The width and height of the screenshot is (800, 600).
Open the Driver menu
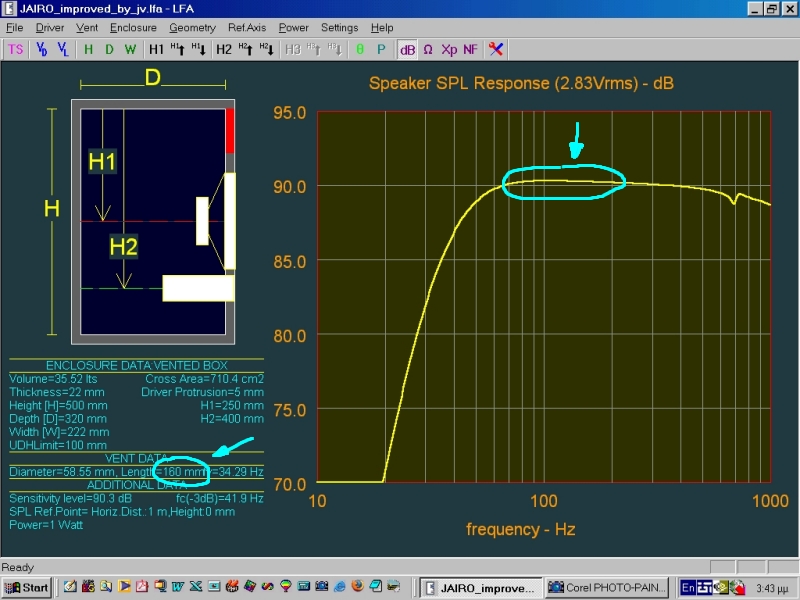49,28
